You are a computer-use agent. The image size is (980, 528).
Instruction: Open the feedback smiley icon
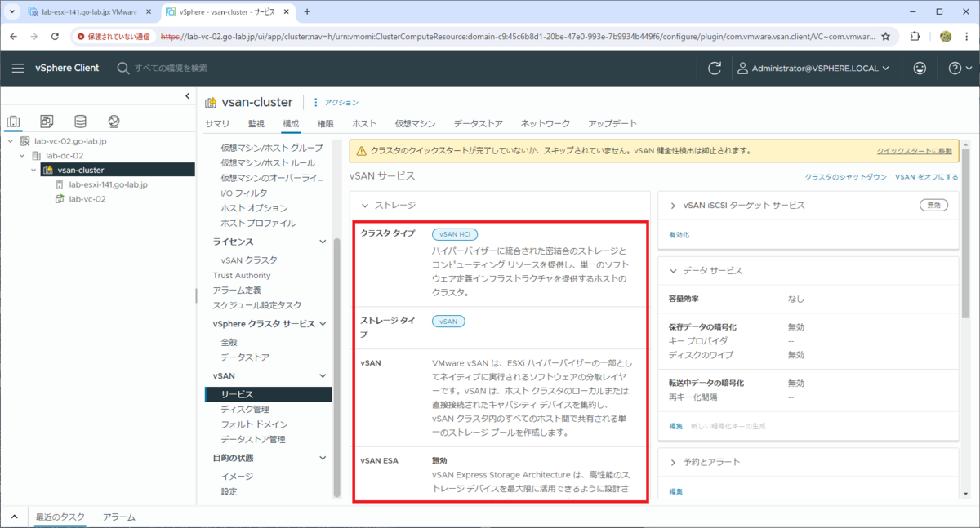(x=920, y=68)
